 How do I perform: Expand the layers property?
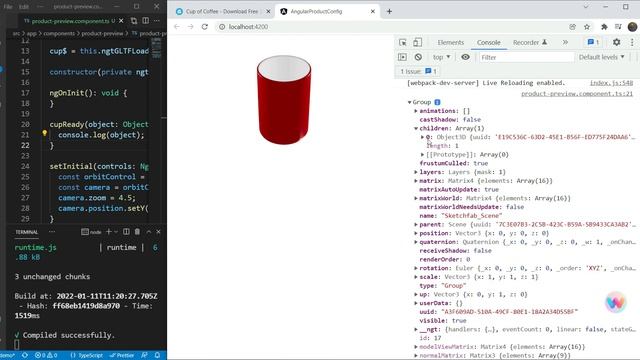coord(416,172)
